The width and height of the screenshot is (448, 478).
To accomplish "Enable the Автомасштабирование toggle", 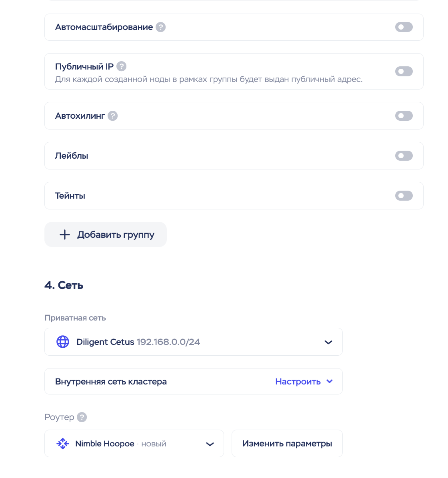I will point(404,27).
